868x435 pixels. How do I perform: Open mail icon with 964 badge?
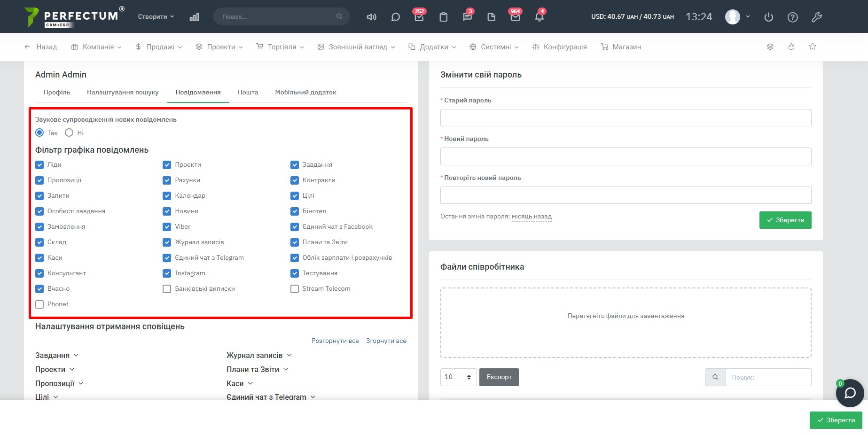pos(515,17)
